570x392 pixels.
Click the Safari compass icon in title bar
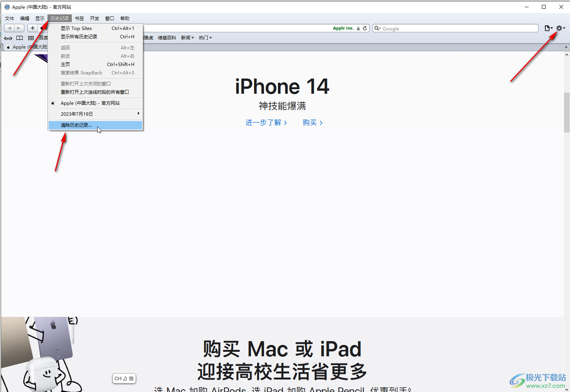7,7
